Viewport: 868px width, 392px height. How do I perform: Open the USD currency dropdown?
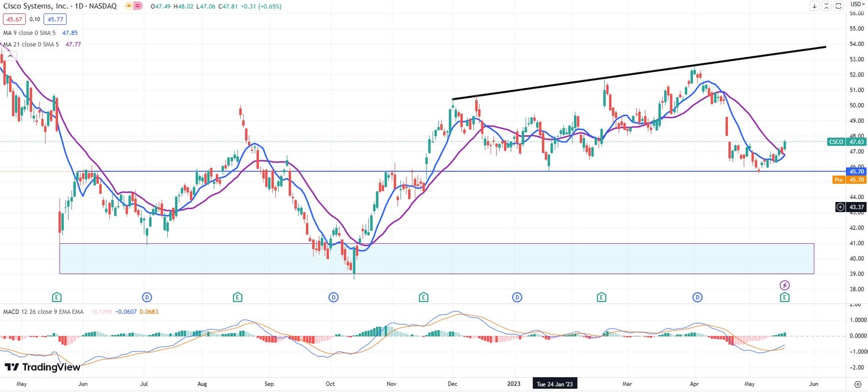pos(857,4)
